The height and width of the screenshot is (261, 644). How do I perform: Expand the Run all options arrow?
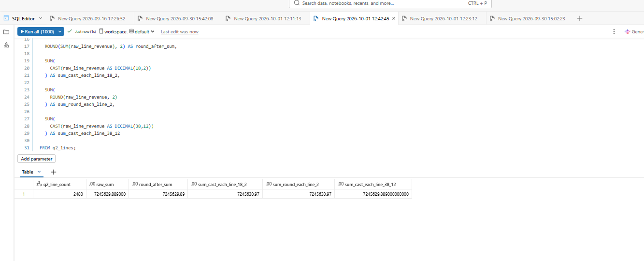point(60,31)
